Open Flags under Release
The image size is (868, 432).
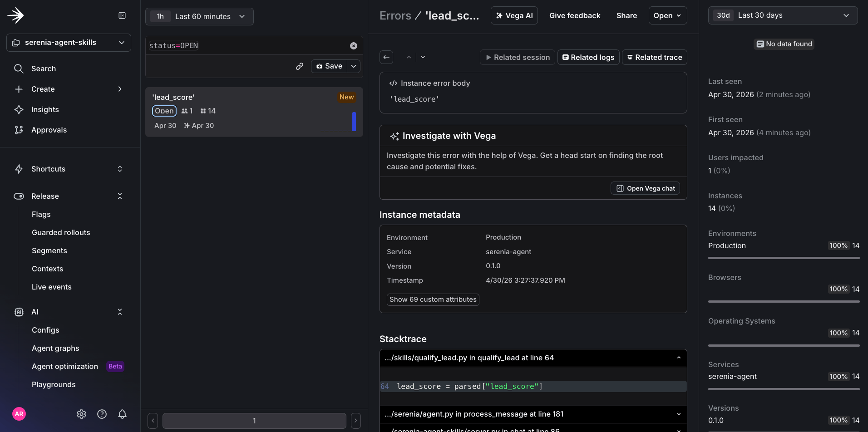(41, 214)
